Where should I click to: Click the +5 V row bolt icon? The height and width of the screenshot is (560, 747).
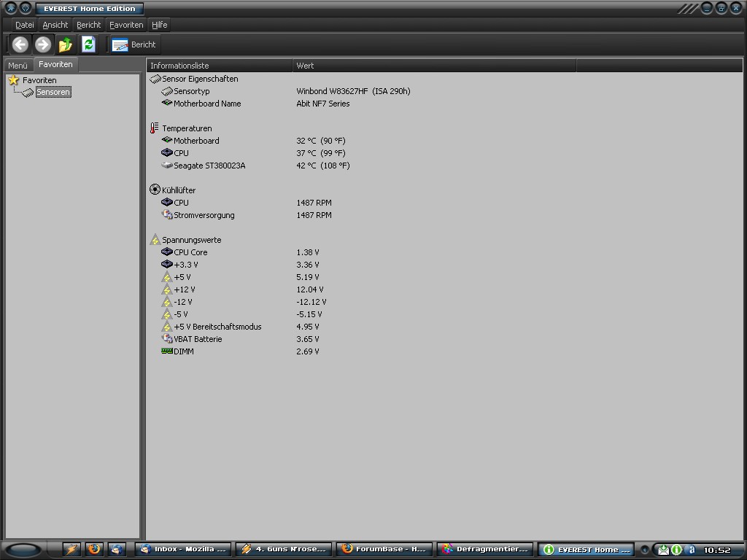click(x=167, y=277)
